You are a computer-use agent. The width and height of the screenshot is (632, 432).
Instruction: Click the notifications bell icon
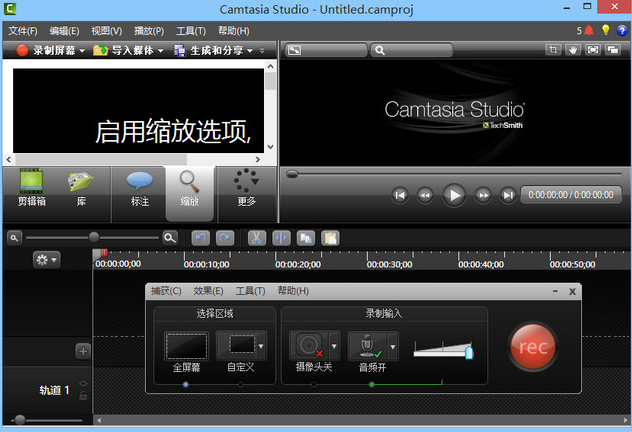click(x=589, y=30)
